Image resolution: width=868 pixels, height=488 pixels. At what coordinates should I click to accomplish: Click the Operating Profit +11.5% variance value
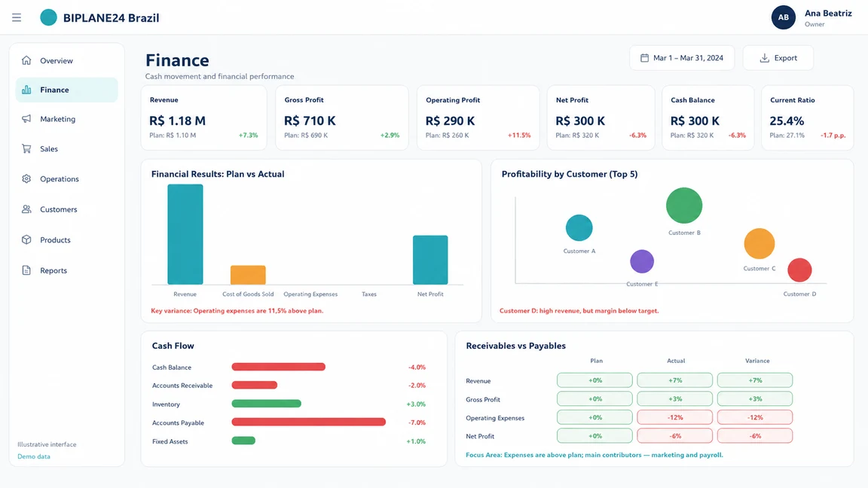519,135
